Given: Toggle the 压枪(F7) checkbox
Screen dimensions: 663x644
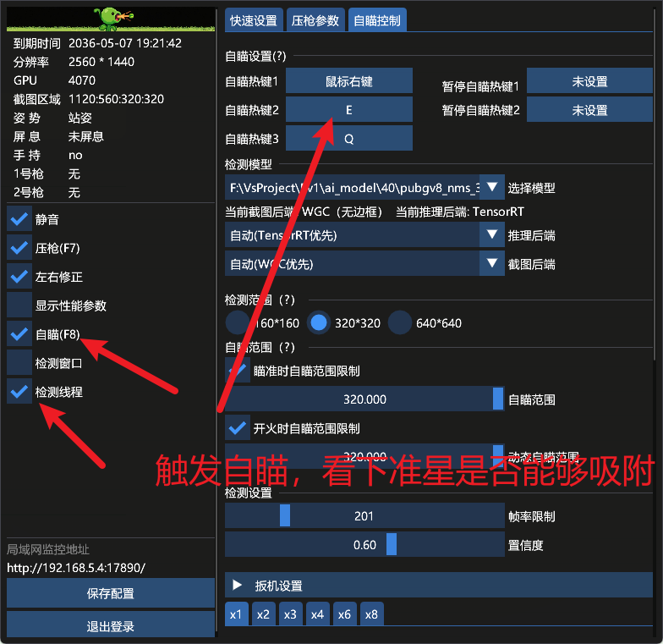Looking at the screenshot, I should click(x=19, y=247).
